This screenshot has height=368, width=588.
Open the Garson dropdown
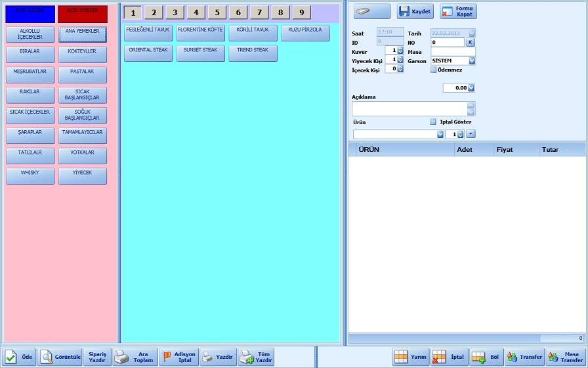tap(472, 60)
